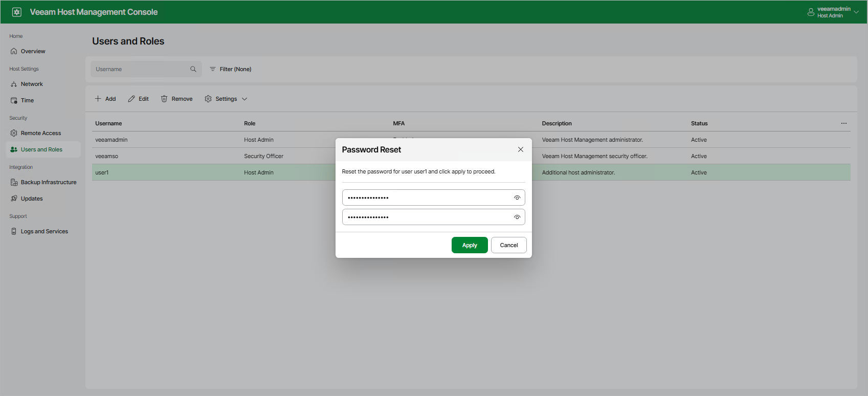Click Remove user button
Image resolution: width=868 pixels, height=396 pixels.
176,99
